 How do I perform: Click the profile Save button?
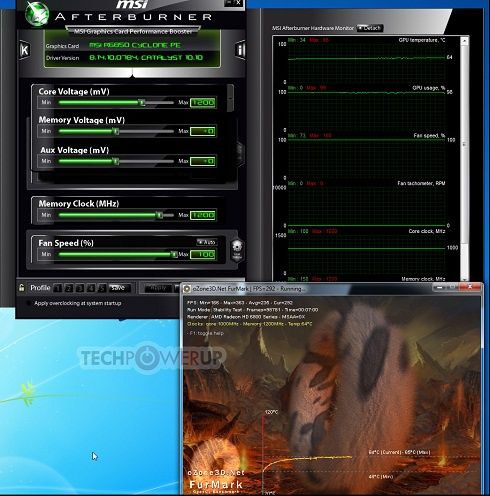(118, 288)
